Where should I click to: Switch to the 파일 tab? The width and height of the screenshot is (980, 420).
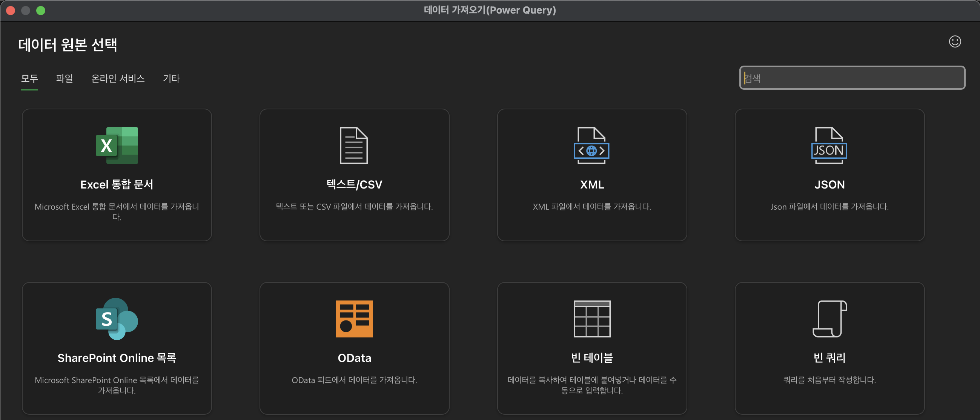click(64, 78)
